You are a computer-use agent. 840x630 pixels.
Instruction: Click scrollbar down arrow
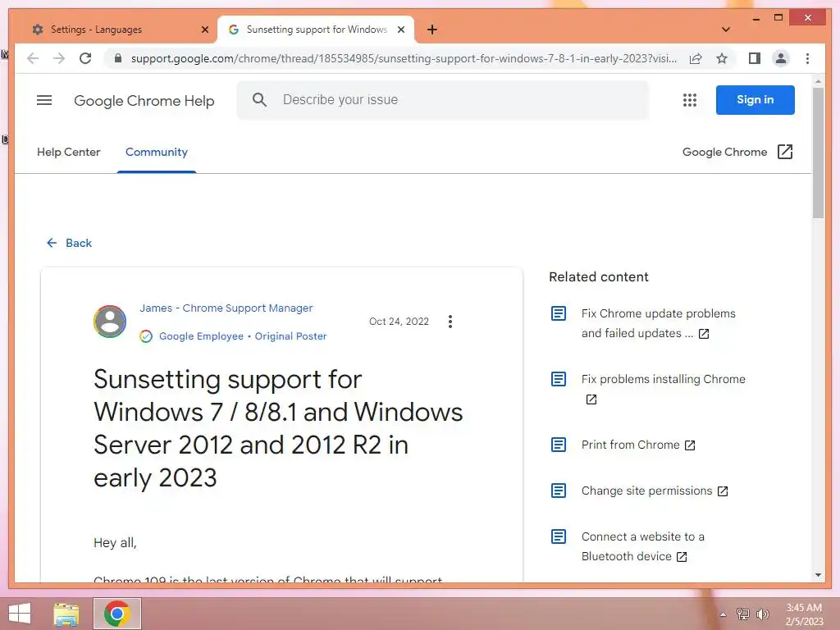click(x=818, y=575)
